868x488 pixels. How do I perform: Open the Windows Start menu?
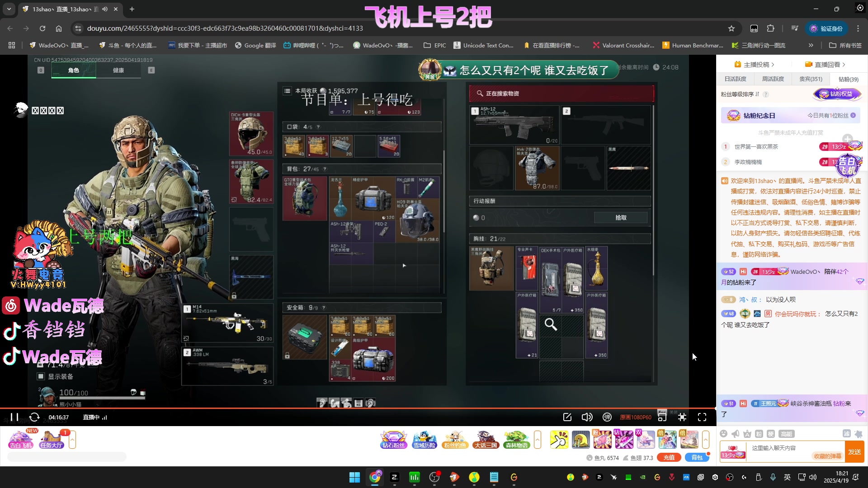tap(355, 477)
